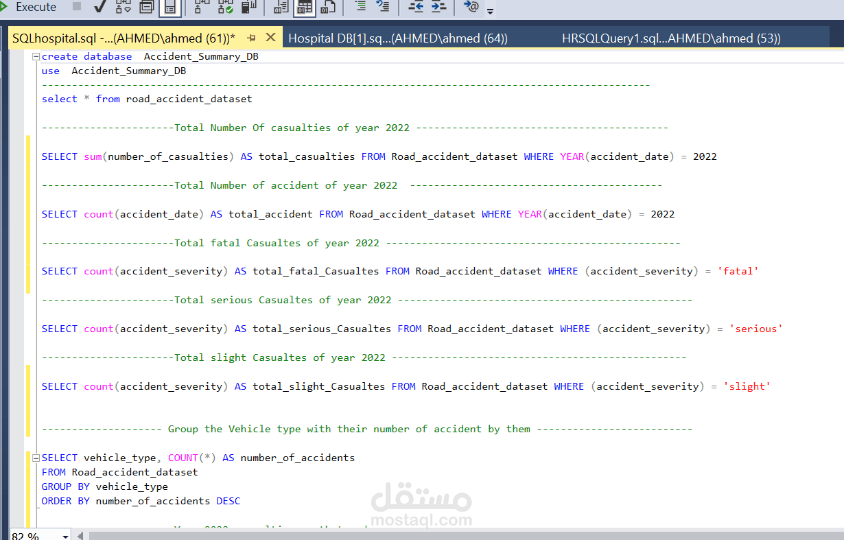Viewport: 844px width, 540px height.
Task: Click 'DESC' on the ORDER BY line
Action: (x=228, y=501)
